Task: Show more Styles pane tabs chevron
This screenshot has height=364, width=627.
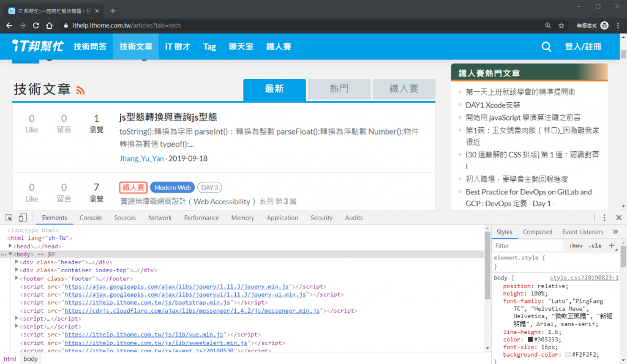Action: pyautogui.click(x=615, y=232)
